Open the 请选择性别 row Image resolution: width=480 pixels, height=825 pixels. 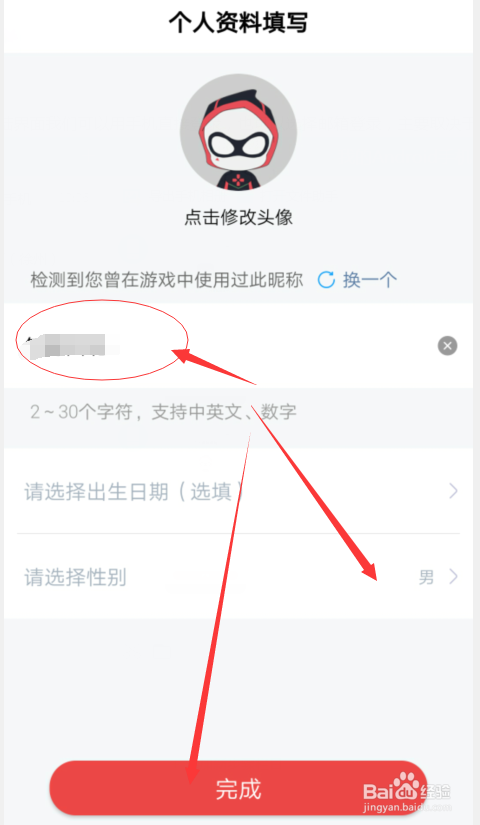[x=238, y=577]
